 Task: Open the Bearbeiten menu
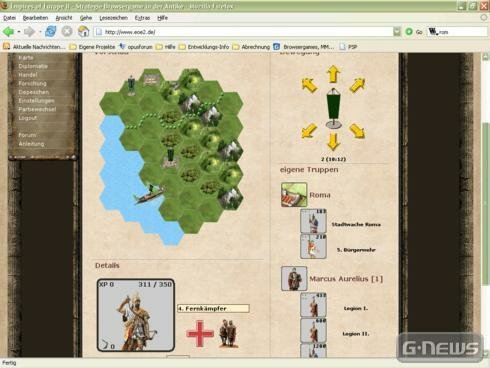click(35, 18)
